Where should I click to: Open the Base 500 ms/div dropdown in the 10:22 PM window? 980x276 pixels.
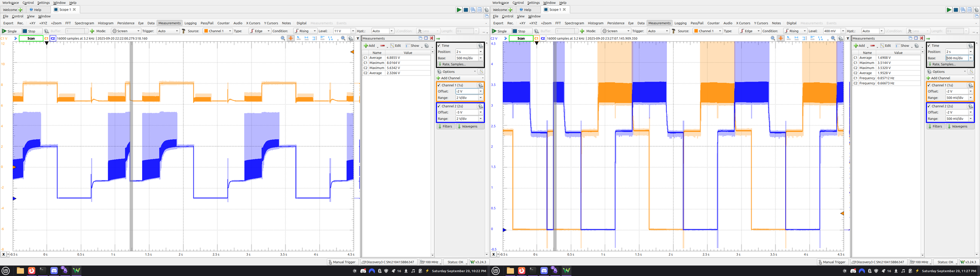tap(481, 58)
